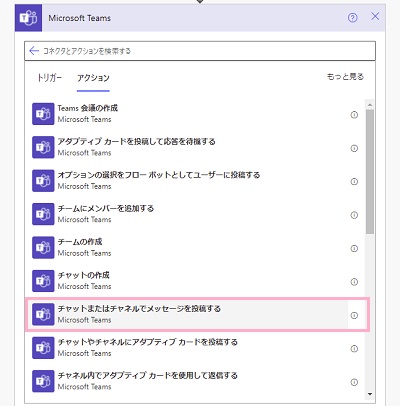The height and width of the screenshot is (406, 400).
Task: Select the アクション tab
Action: pyautogui.click(x=93, y=78)
